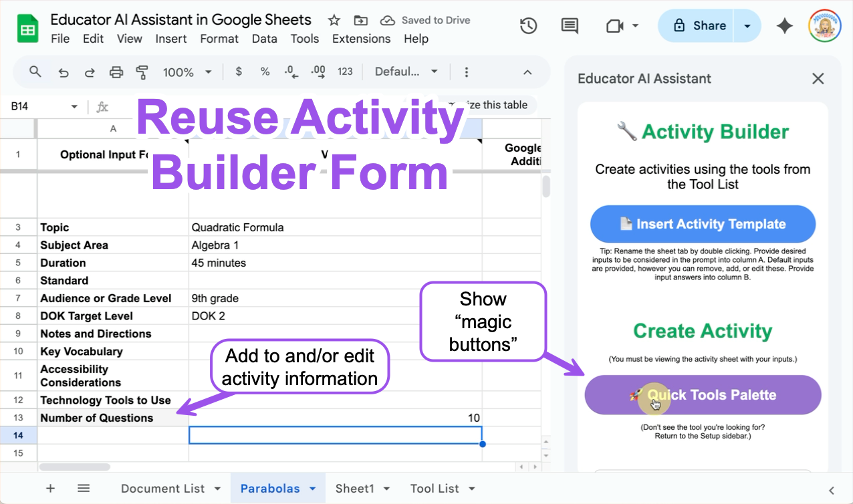Open the comments icon

click(x=570, y=26)
